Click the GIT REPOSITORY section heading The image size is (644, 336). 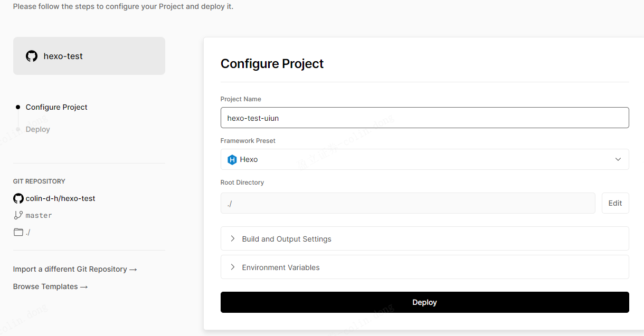39,181
